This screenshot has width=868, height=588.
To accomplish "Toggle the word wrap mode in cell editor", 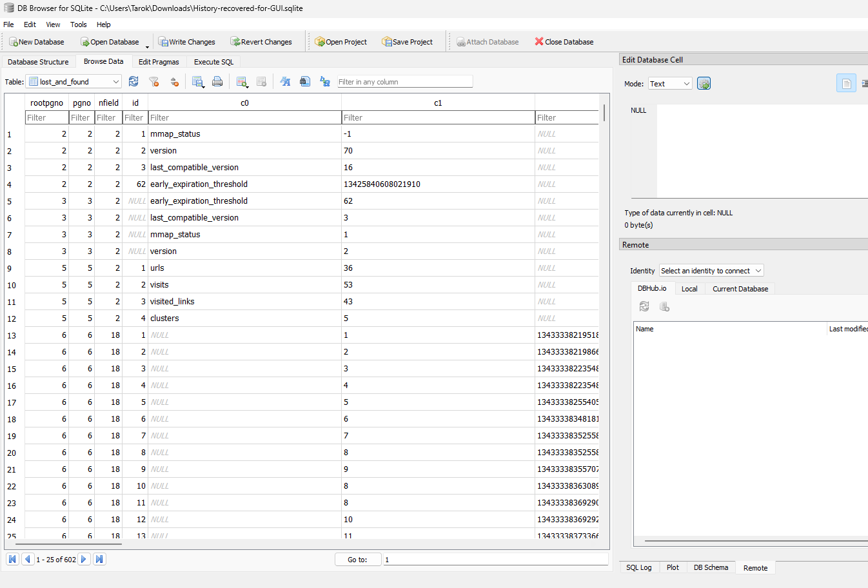I will [846, 83].
